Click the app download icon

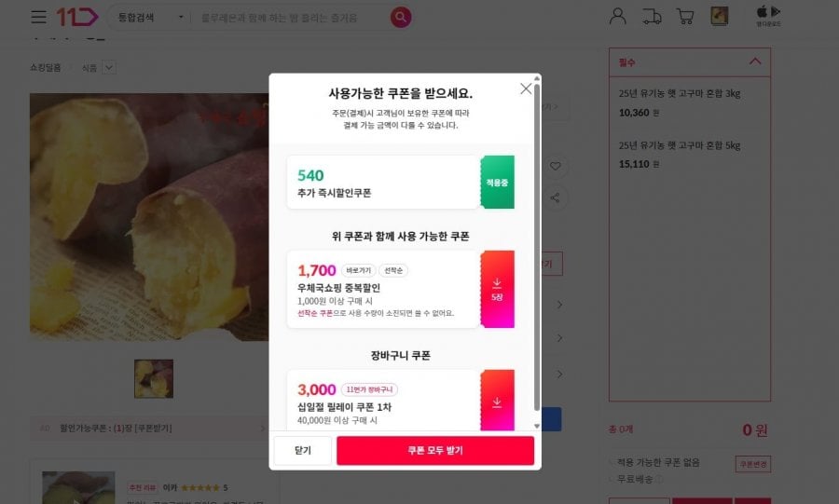pyautogui.click(x=768, y=16)
